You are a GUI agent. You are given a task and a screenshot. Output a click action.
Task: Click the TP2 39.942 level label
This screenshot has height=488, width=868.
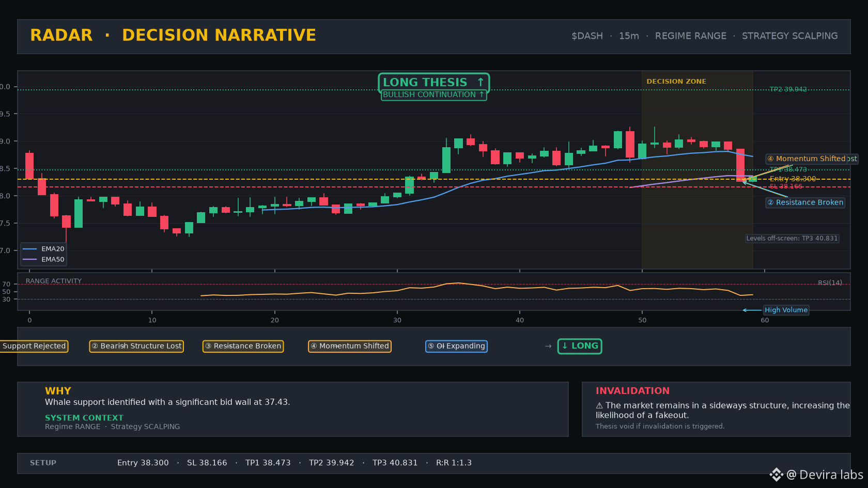pos(788,89)
